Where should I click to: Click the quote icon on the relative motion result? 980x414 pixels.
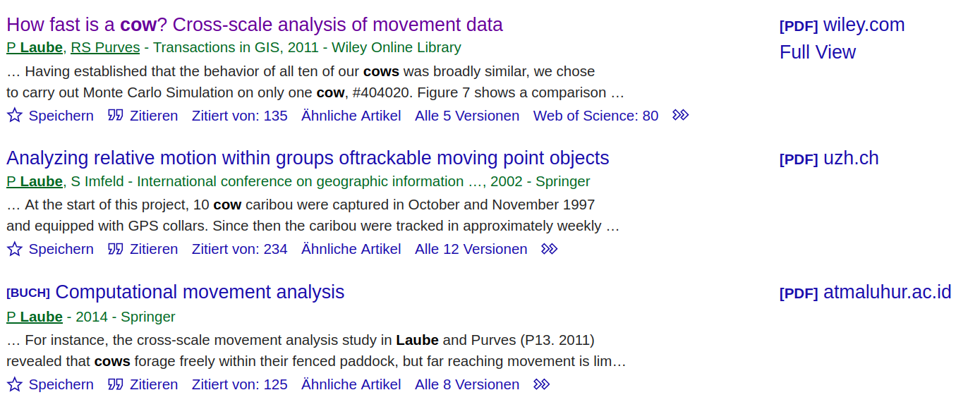[x=116, y=249]
